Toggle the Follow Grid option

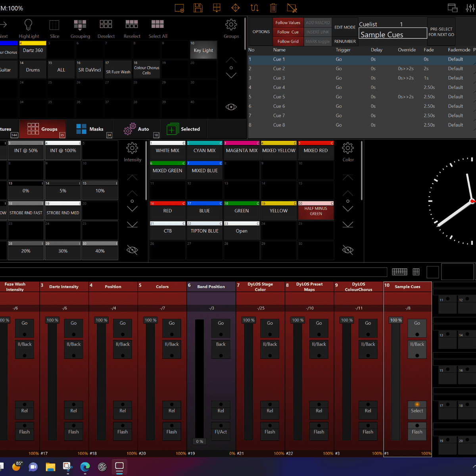click(288, 41)
